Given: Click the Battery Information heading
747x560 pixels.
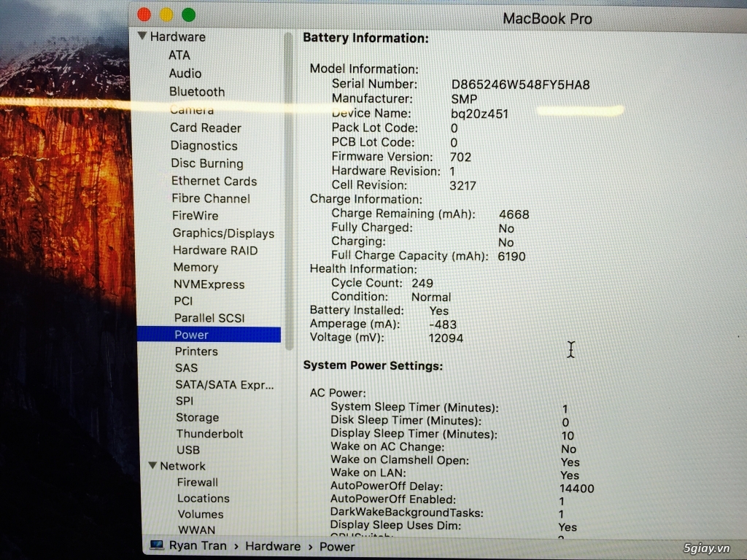Looking at the screenshot, I should [366, 38].
